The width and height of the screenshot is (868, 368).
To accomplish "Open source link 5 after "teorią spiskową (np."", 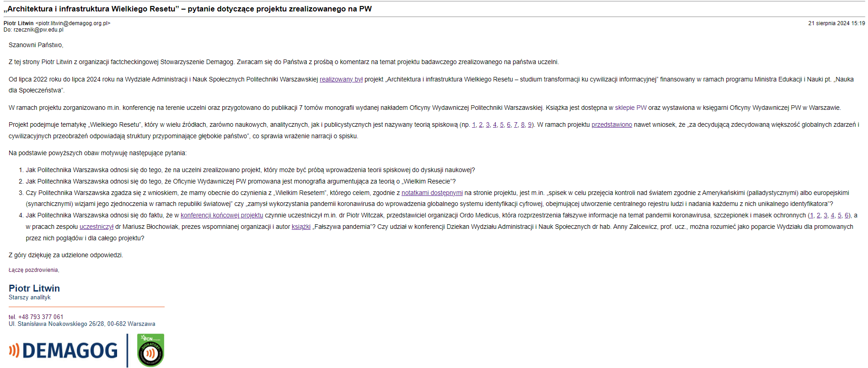I will (502, 124).
